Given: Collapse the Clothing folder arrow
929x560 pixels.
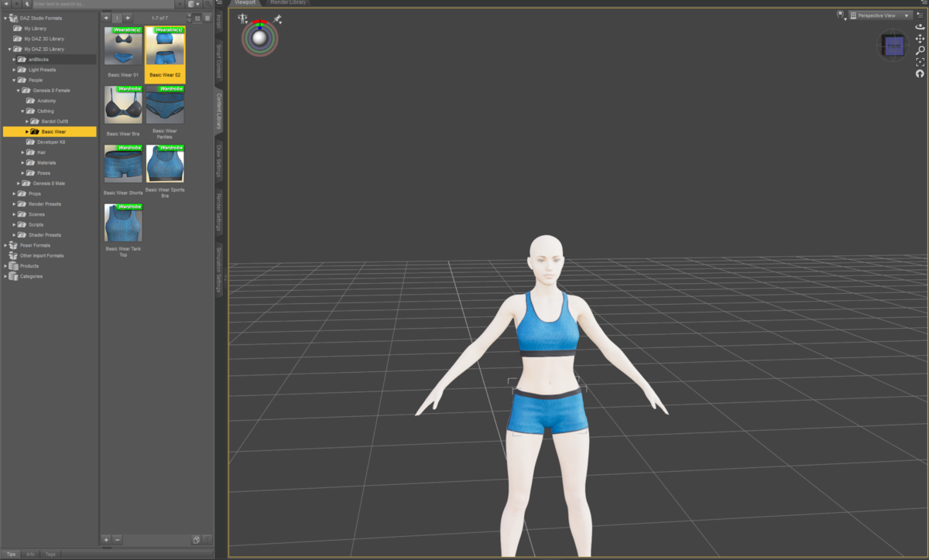Looking at the screenshot, I should [x=23, y=111].
